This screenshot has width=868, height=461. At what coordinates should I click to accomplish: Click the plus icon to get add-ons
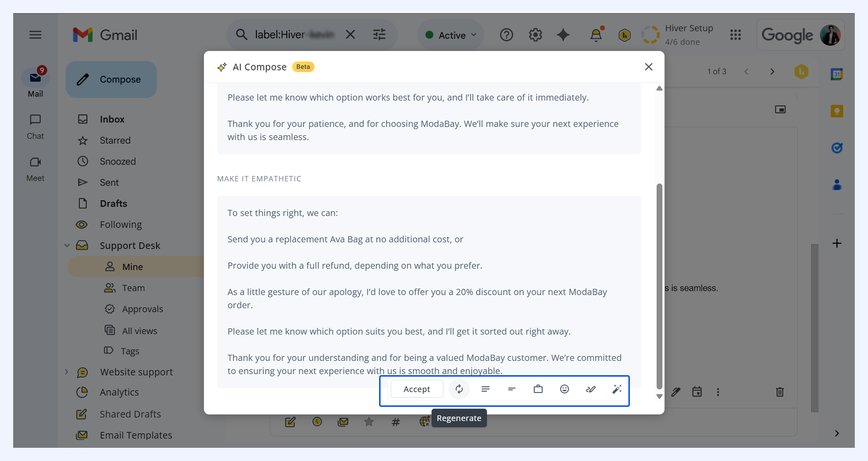[837, 243]
